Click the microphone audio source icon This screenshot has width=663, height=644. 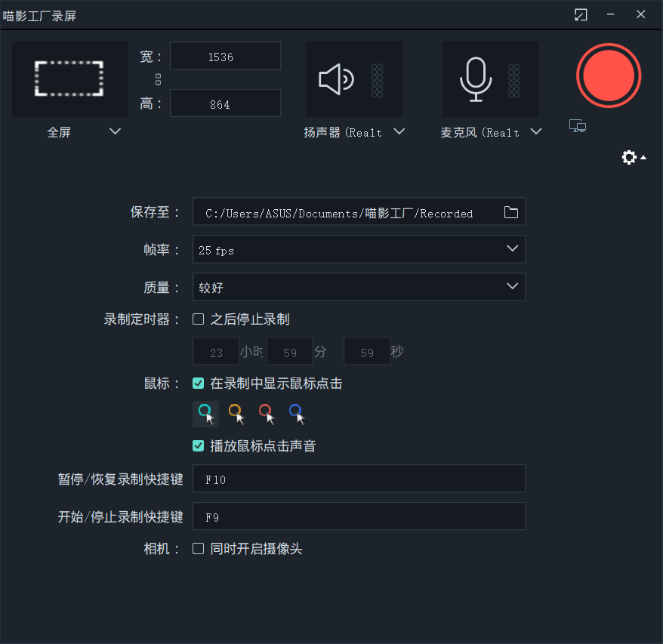click(x=476, y=79)
